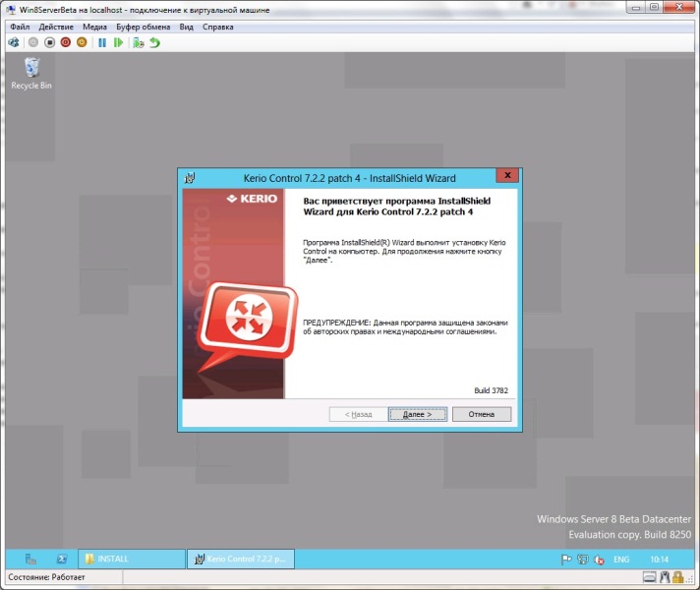Open the Буфер обмена menu

(146, 27)
